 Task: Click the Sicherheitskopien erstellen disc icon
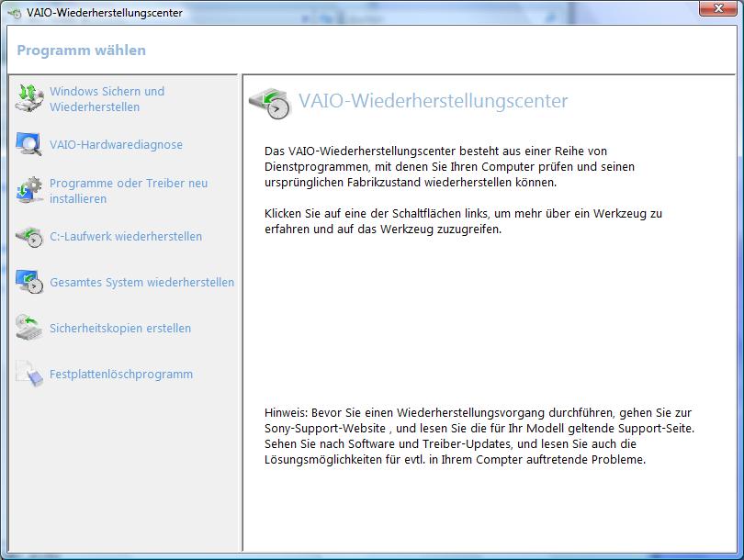pos(29,327)
